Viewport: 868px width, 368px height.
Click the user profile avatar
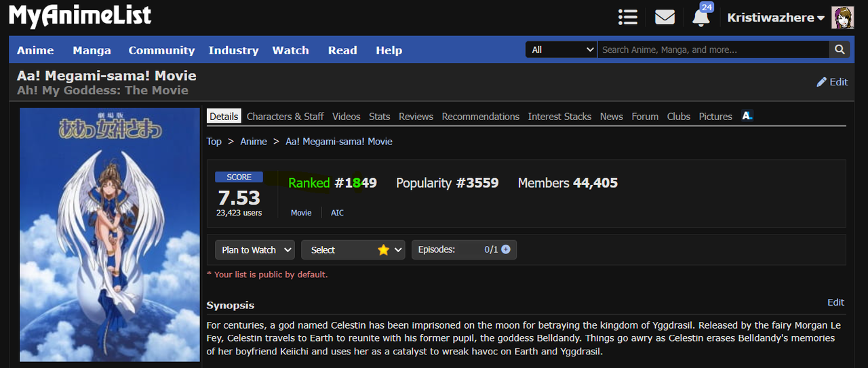pyautogui.click(x=842, y=18)
